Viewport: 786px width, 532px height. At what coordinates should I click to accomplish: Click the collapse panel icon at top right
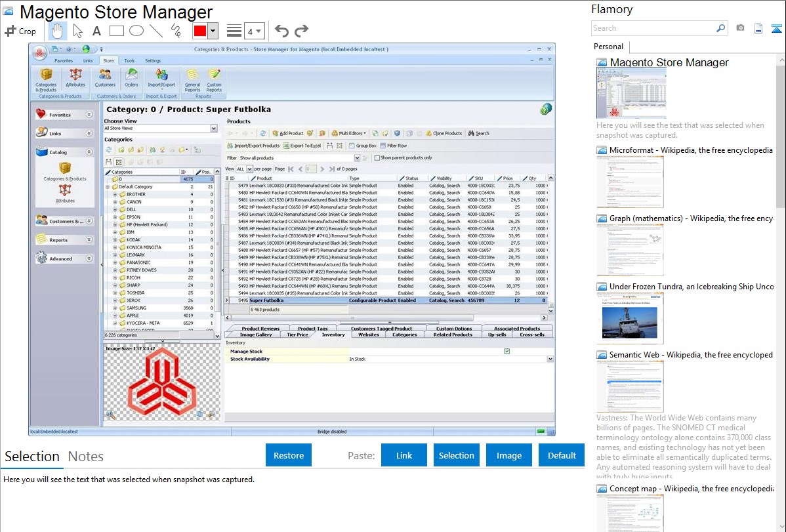(776, 29)
